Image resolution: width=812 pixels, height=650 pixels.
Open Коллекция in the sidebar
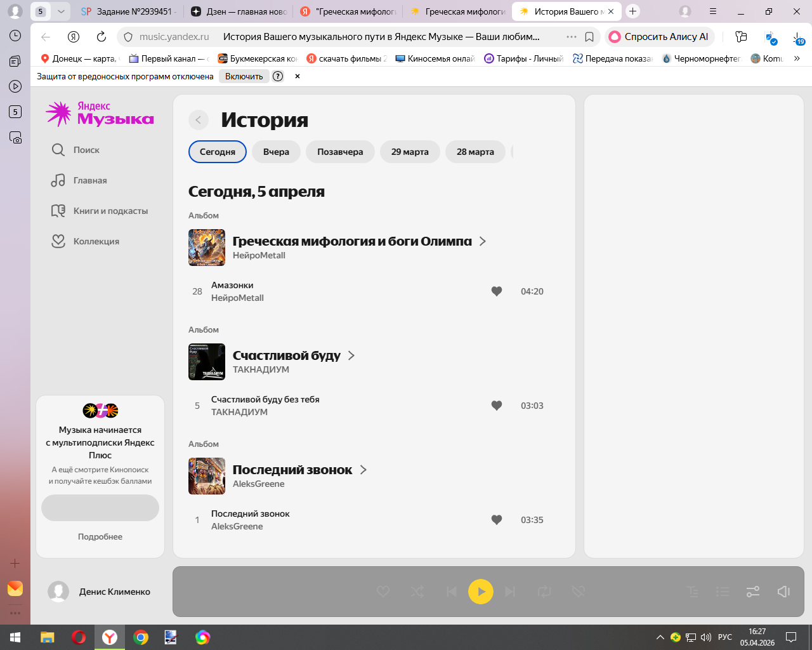(85, 241)
